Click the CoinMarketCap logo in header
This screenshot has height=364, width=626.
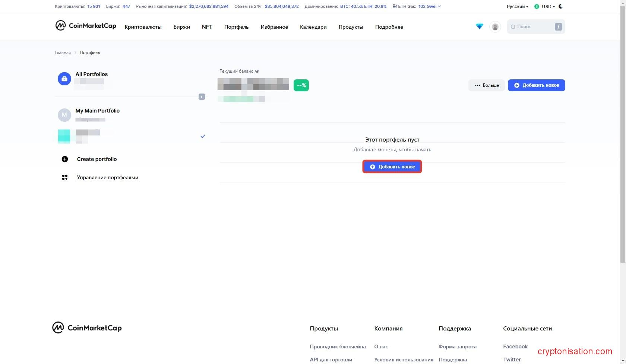click(x=86, y=26)
